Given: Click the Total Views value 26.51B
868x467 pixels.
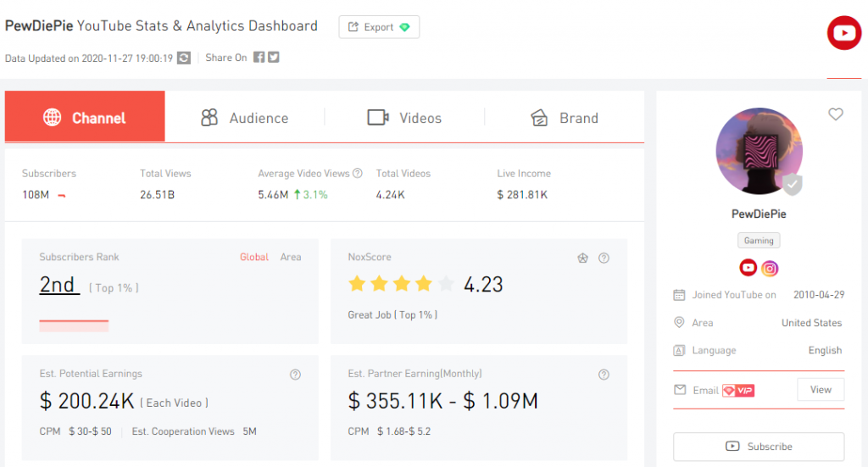Looking at the screenshot, I should click(x=157, y=195).
